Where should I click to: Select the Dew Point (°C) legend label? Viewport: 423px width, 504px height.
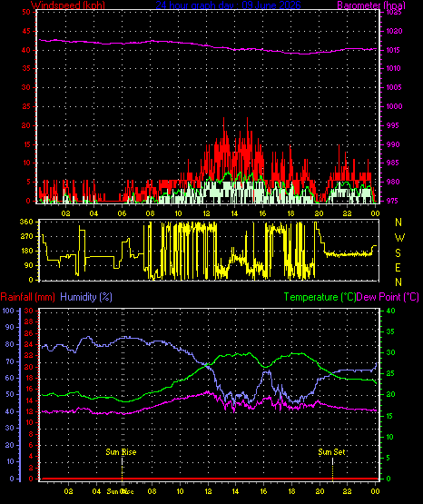tap(388, 297)
